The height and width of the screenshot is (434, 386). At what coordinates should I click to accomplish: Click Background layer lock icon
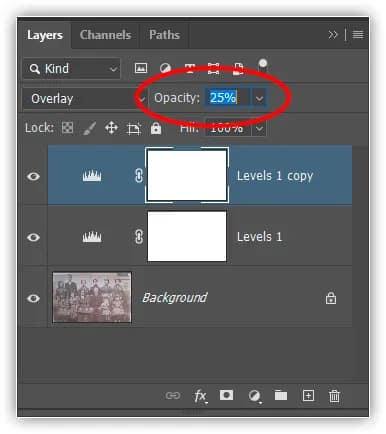click(331, 298)
